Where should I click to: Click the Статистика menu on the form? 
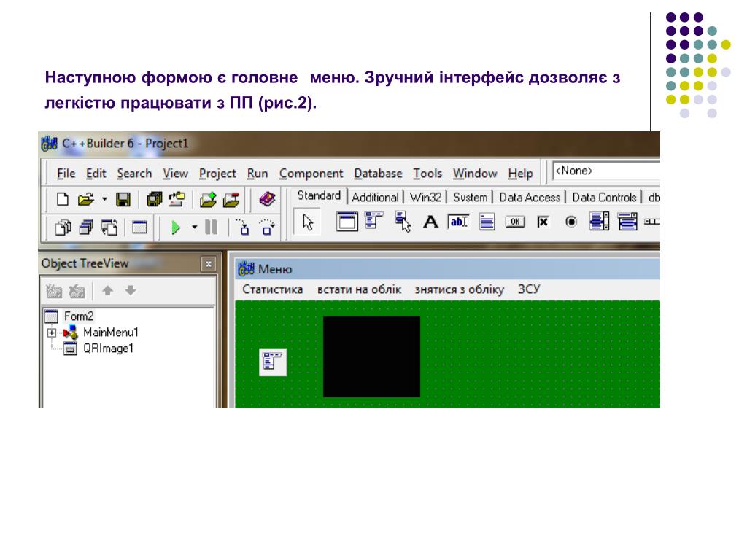click(x=273, y=289)
